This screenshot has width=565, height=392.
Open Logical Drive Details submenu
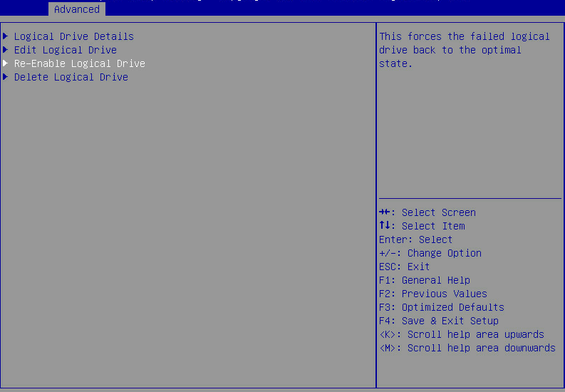tap(74, 36)
